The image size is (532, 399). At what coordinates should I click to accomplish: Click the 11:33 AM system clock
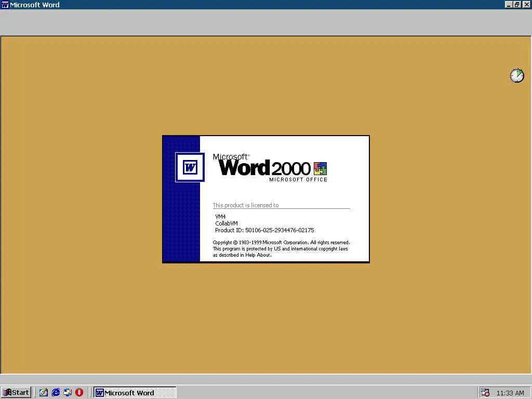pos(510,393)
